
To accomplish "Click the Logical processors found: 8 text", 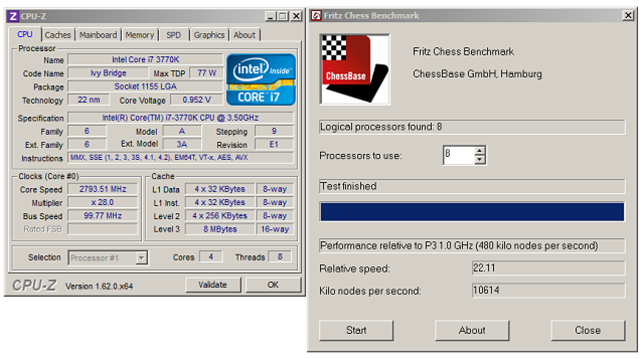I will 381,127.
